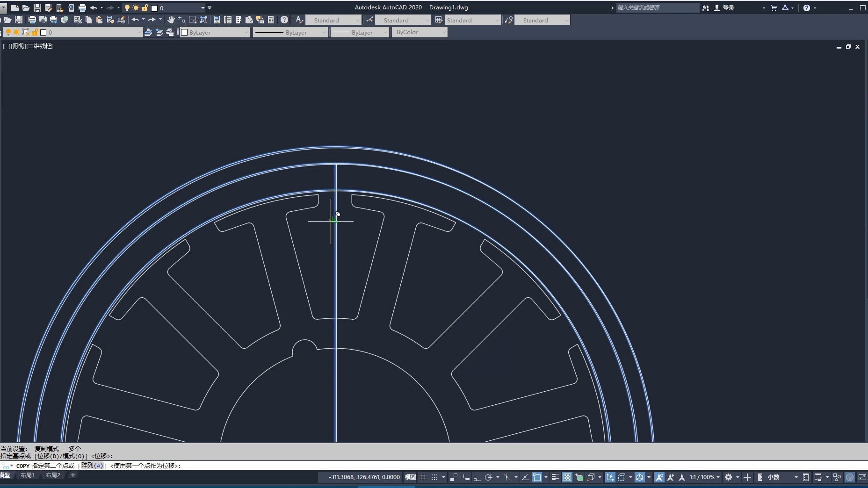Open the Sheet Set Manager icon
This screenshot has width=868, height=488.
click(x=249, y=20)
